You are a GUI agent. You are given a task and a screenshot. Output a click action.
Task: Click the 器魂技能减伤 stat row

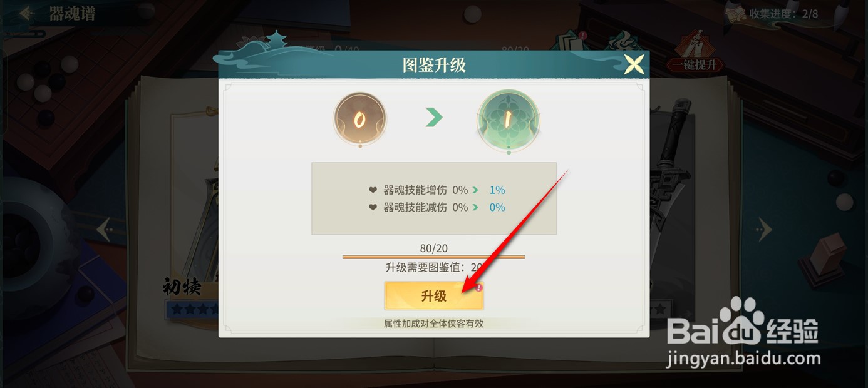click(x=437, y=207)
